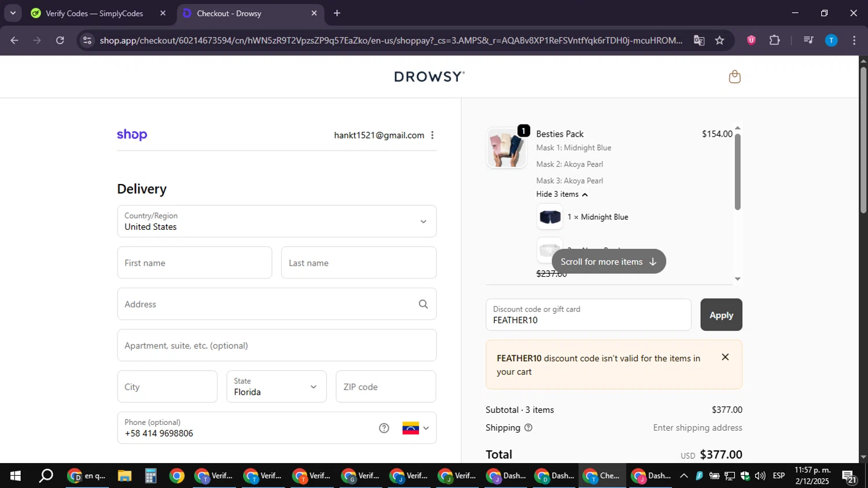Image resolution: width=868 pixels, height=488 pixels.
Task: Open the phone country flag selector
Action: 415,428
